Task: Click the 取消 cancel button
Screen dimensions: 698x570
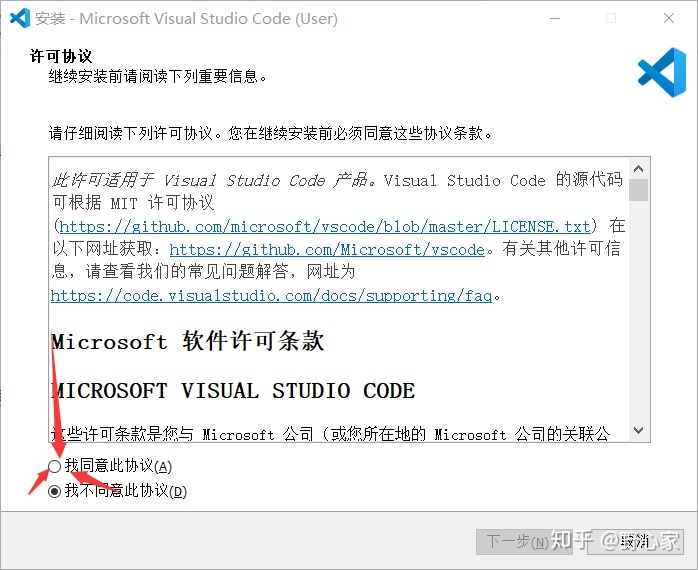Action: [635, 542]
